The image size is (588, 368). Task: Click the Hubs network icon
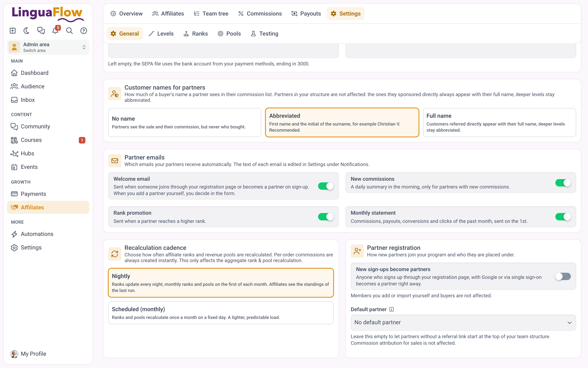coord(14,154)
